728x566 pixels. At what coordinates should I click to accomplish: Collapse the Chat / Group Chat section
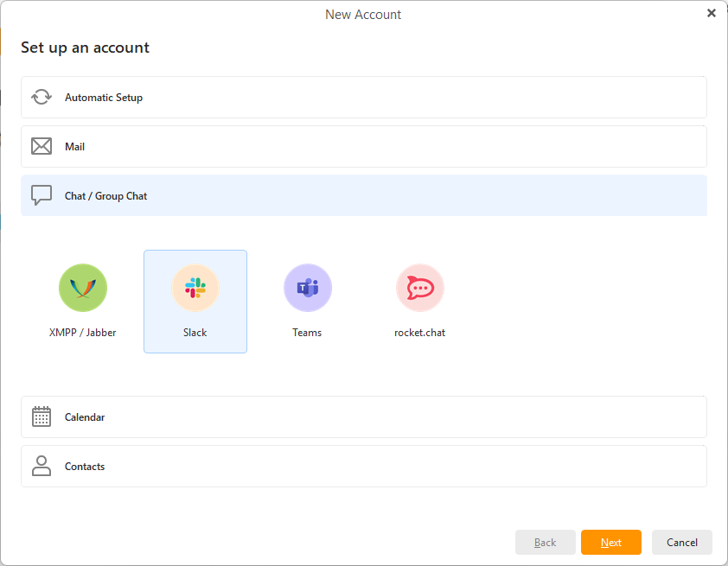coord(106,196)
